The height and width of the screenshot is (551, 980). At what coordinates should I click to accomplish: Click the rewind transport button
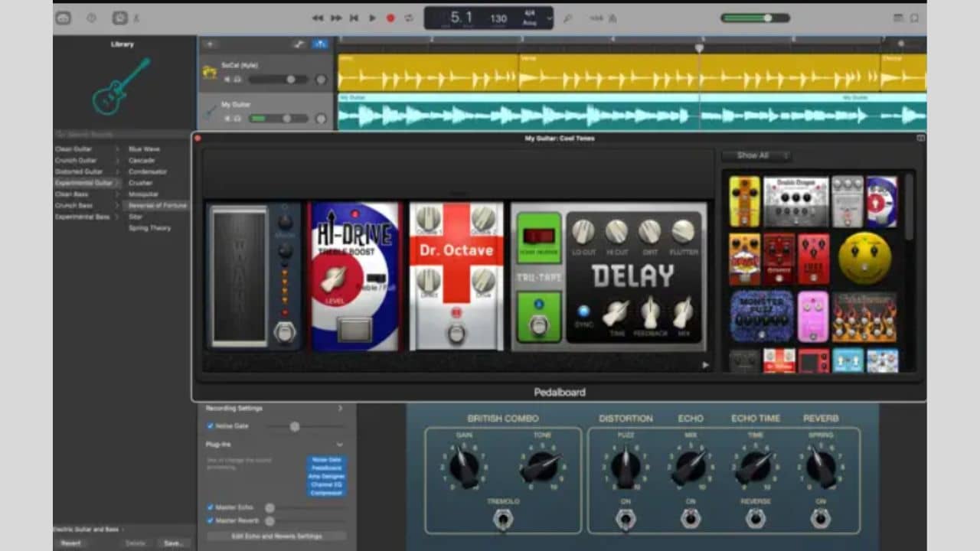click(x=318, y=18)
